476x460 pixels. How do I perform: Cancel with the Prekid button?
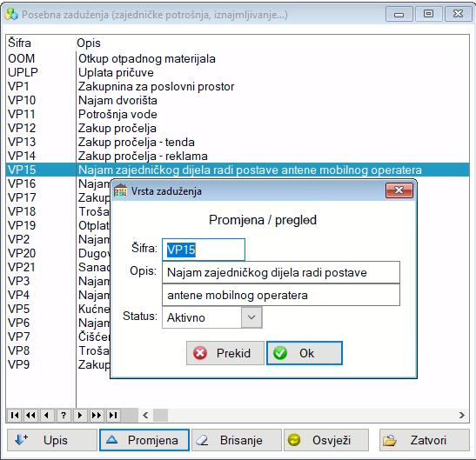(x=225, y=353)
